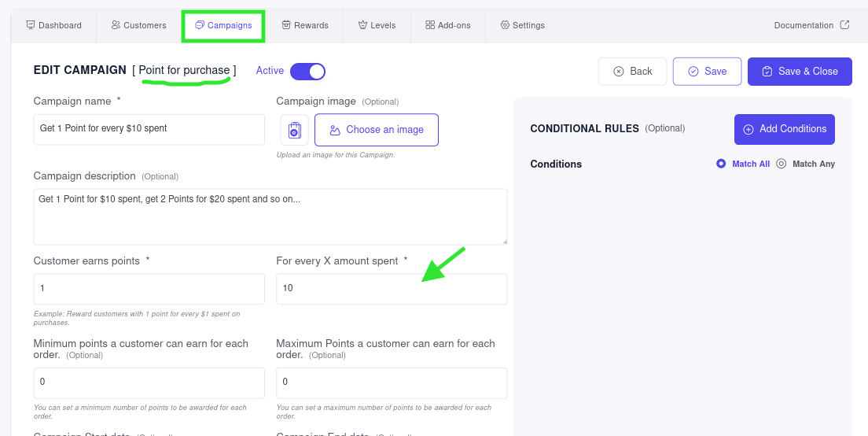This screenshot has width=868, height=436.
Task: Switch to the Customers tab
Action: pyautogui.click(x=138, y=25)
